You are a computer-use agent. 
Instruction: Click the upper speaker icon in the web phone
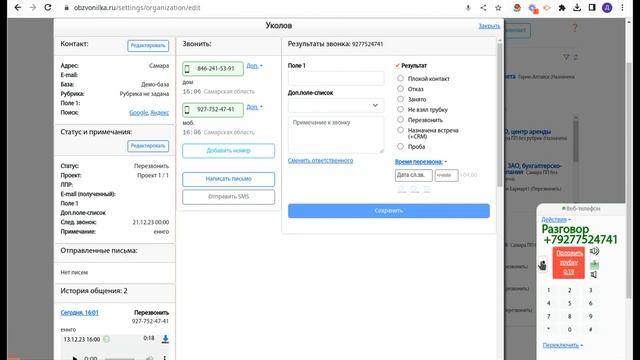[x=594, y=251]
